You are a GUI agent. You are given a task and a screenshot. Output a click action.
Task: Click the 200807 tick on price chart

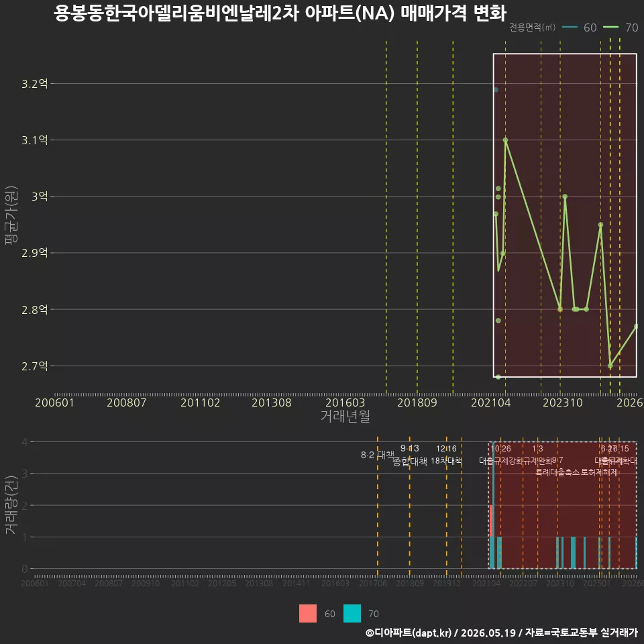(127, 402)
